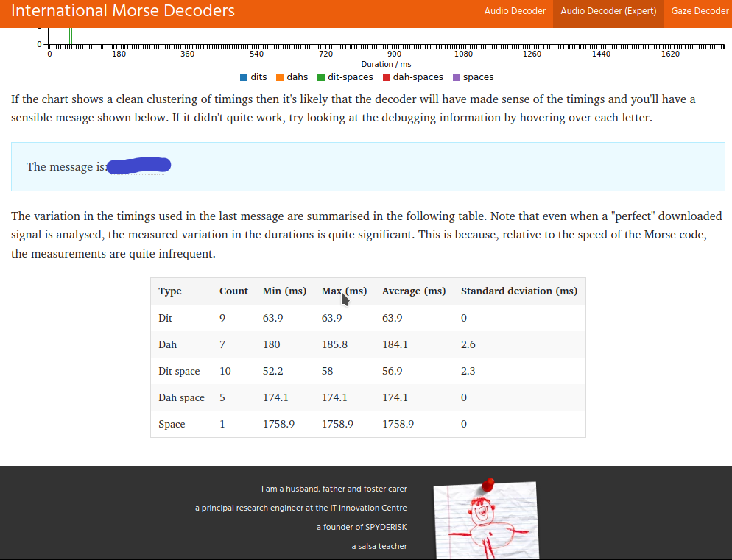Click the green bar in the histogram
This screenshot has width=732, height=560.
(x=71, y=35)
